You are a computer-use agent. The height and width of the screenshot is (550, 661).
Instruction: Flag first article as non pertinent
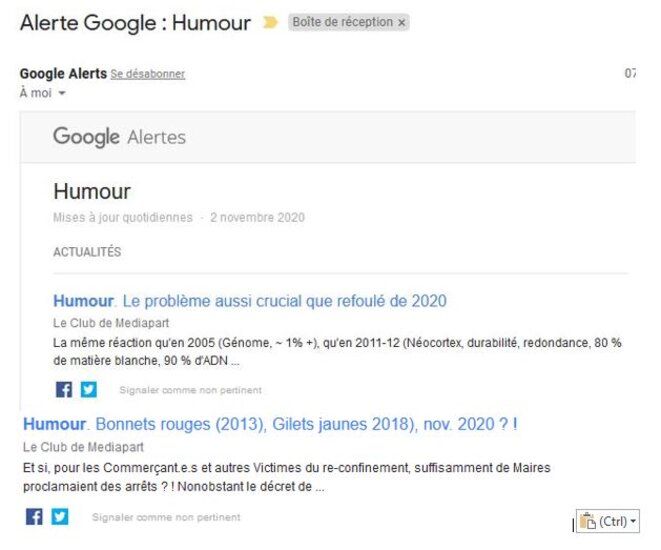[x=191, y=390]
